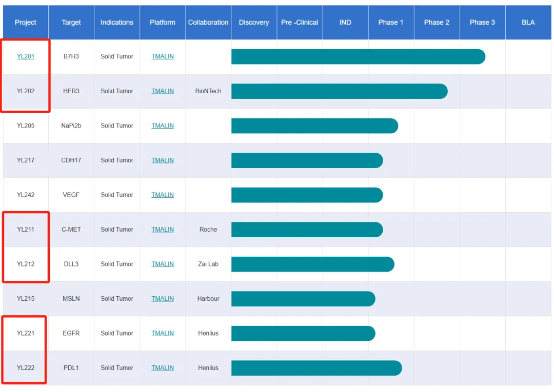Click the Zai Lab collaboration cell

(x=208, y=264)
